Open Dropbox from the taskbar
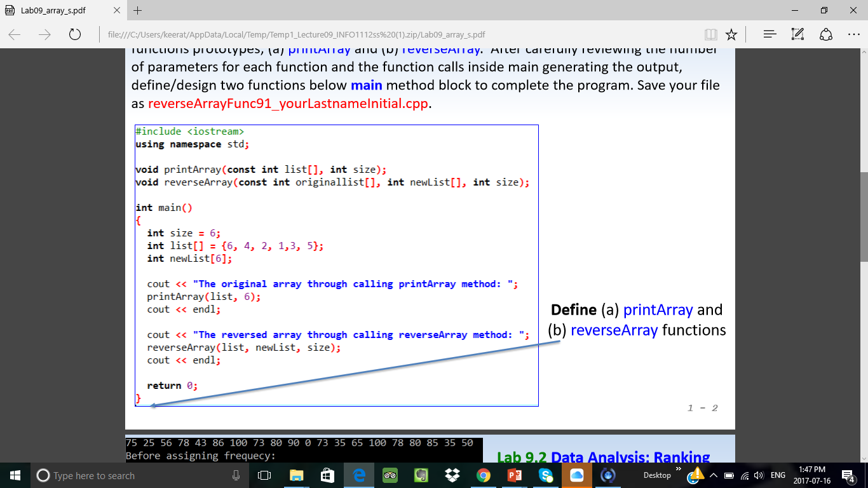The image size is (868, 488). [x=452, y=475]
